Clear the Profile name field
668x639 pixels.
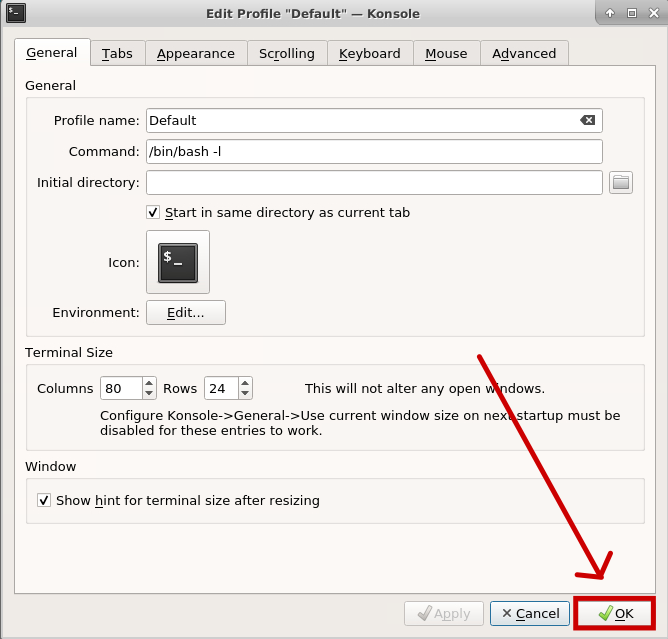pyautogui.click(x=588, y=120)
